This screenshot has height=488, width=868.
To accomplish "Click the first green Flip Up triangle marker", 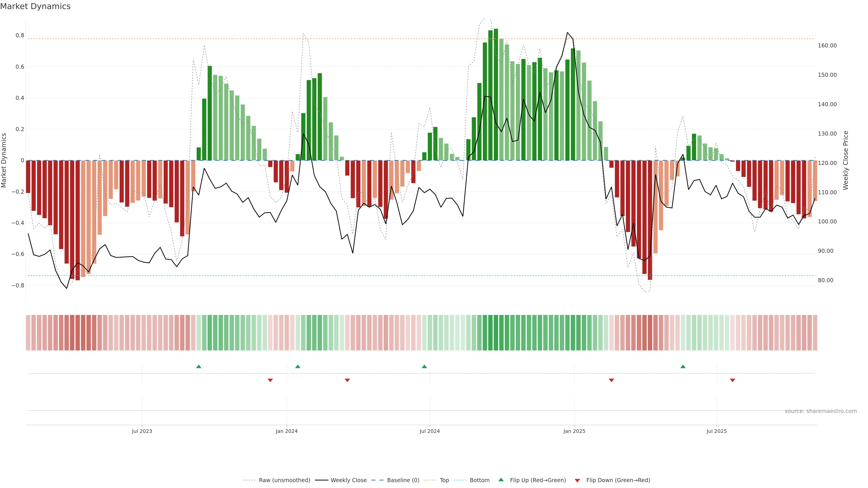I will 198,366.
